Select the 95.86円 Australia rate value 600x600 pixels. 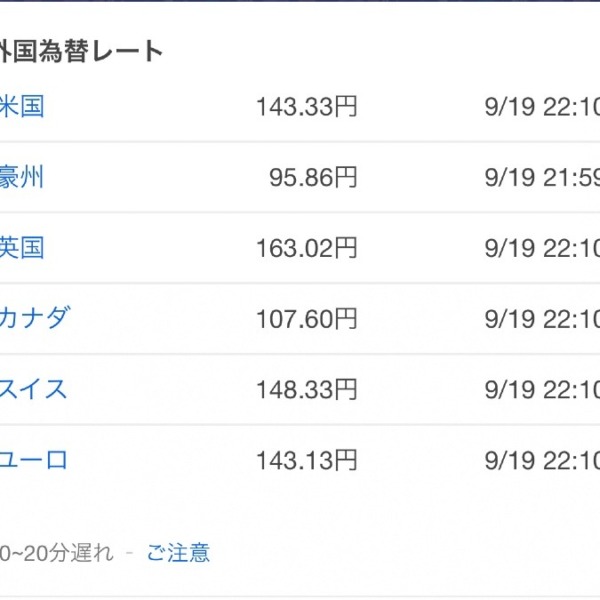click(313, 177)
